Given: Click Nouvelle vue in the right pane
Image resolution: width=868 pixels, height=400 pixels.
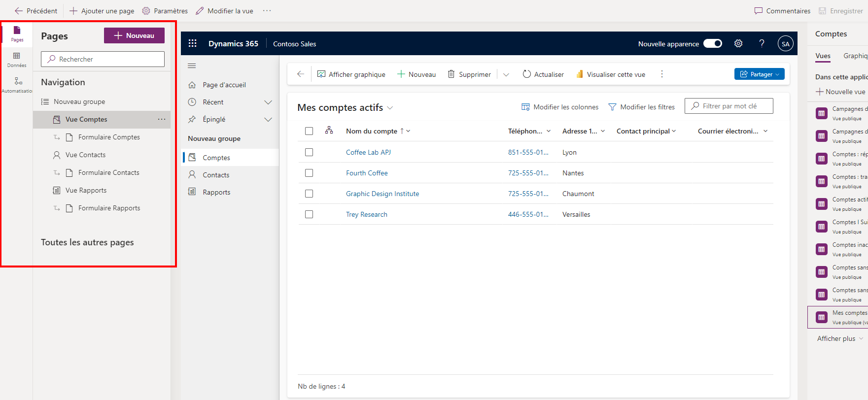Looking at the screenshot, I should coord(840,92).
